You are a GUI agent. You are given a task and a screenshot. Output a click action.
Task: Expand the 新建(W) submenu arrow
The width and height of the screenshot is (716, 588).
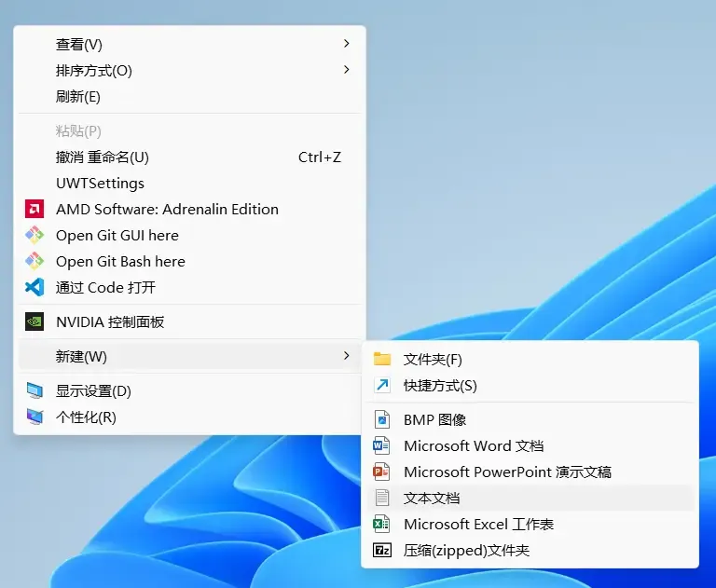[347, 356]
